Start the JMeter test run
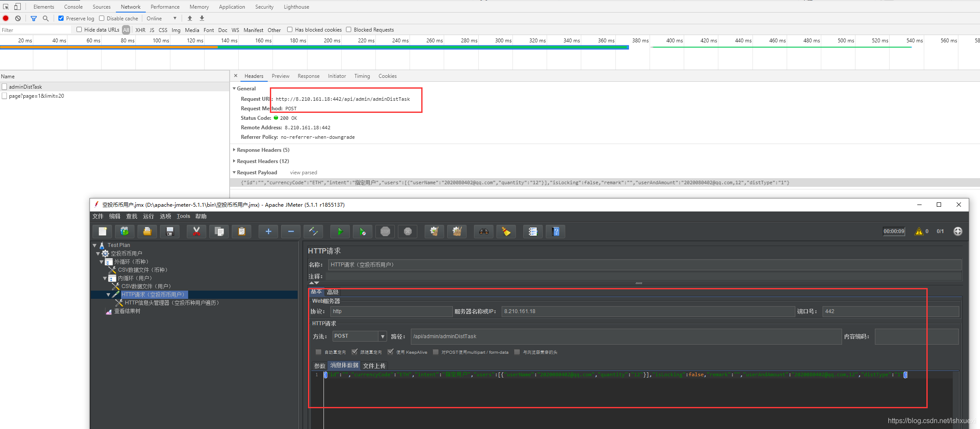This screenshot has height=429, width=980. pyautogui.click(x=340, y=231)
